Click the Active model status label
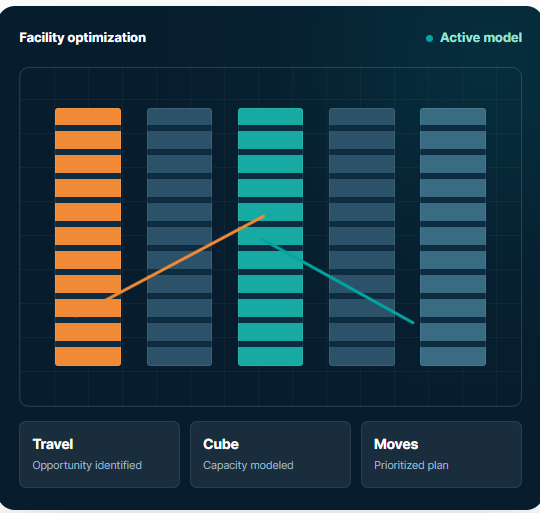 481,38
